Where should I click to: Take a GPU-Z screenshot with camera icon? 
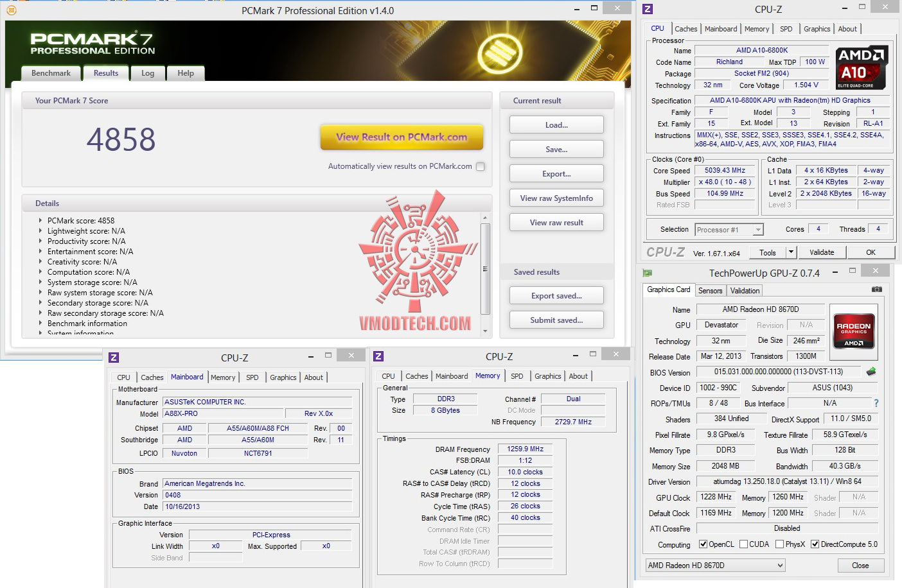coord(876,290)
